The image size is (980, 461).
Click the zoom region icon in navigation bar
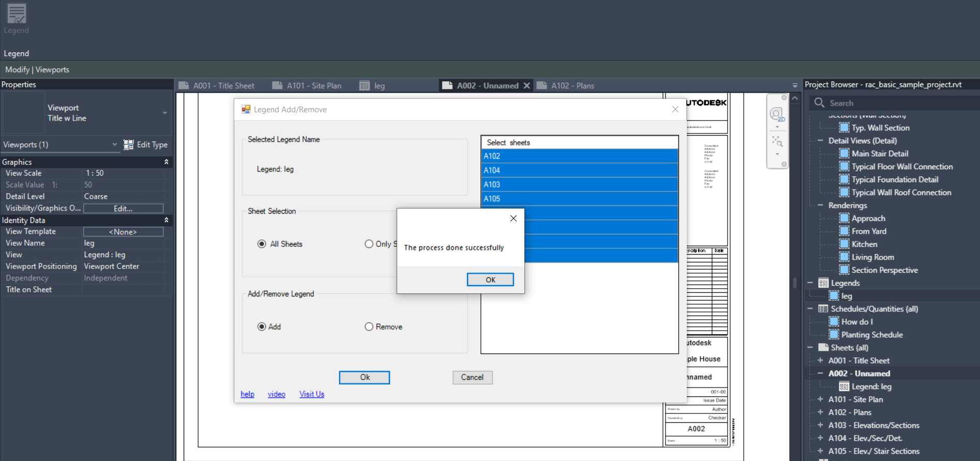coord(777,141)
